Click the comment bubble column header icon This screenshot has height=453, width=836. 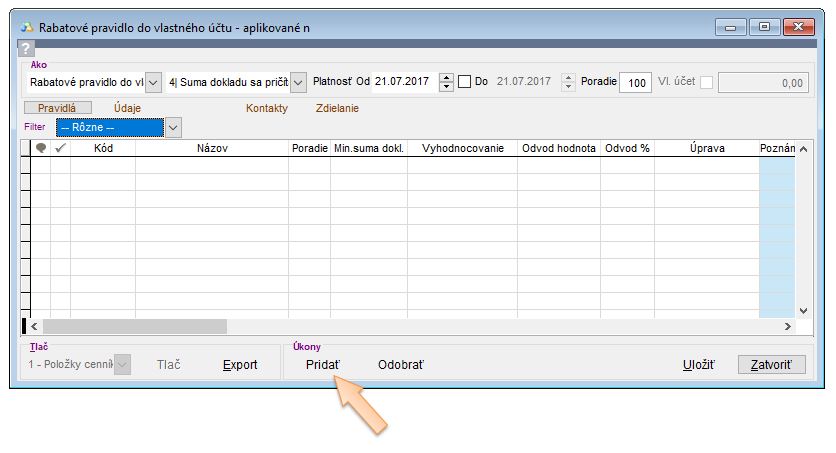tap(41, 148)
